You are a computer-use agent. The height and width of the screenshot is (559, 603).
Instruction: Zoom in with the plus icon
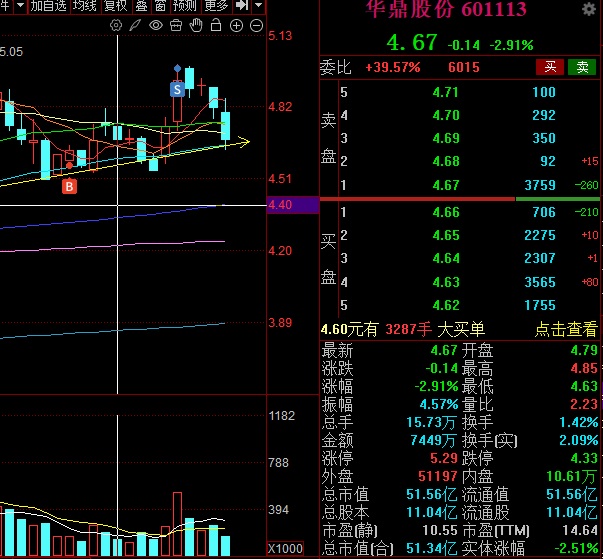pos(236,26)
